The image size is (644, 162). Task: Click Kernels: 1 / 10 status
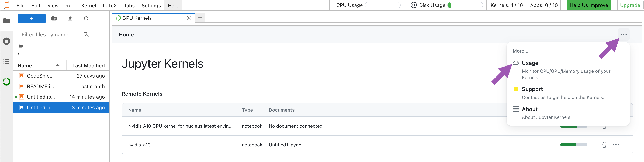click(x=507, y=5)
